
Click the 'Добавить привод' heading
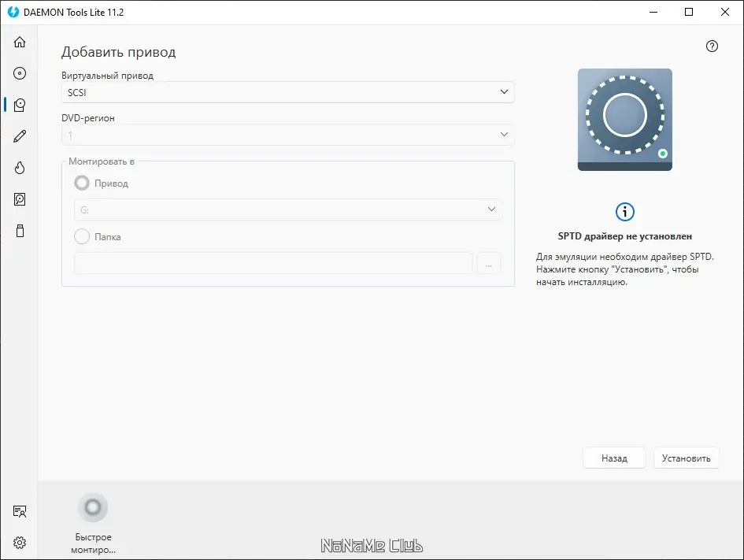pyautogui.click(x=119, y=51)
